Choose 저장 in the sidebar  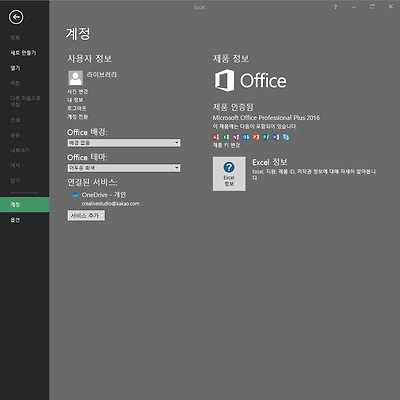pos(15,83)
